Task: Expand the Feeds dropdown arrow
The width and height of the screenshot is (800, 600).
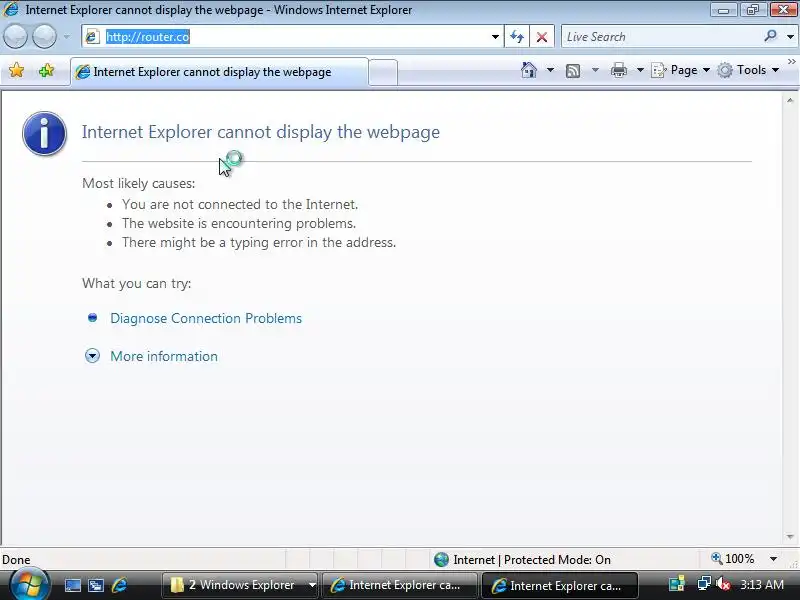Action: tap(595, 70)
